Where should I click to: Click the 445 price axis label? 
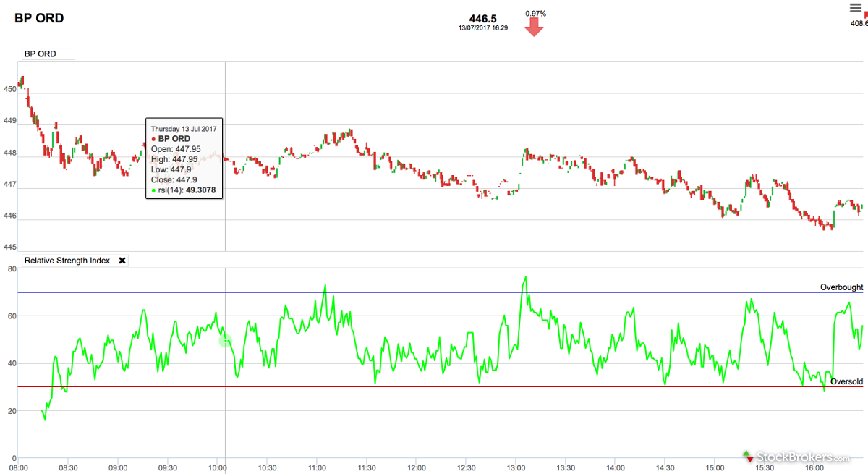[x=9, y=247]
